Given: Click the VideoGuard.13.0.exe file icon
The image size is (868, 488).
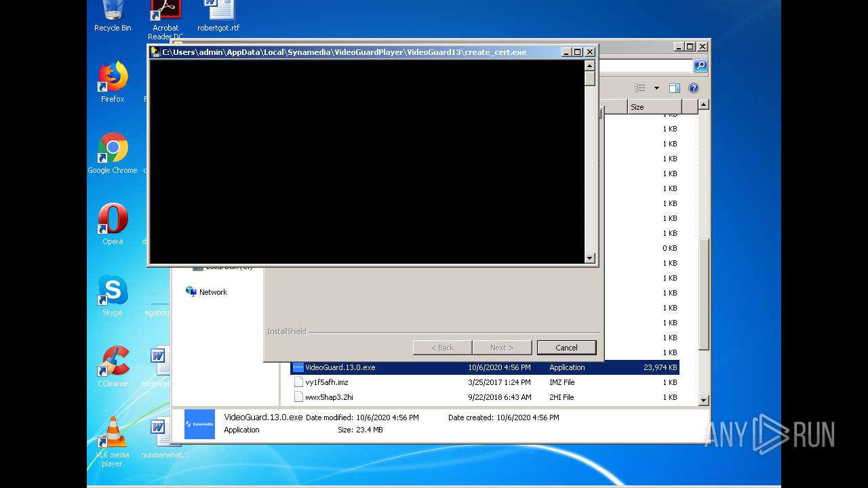Looking at the screenshot, I should [x=298, y=367].
